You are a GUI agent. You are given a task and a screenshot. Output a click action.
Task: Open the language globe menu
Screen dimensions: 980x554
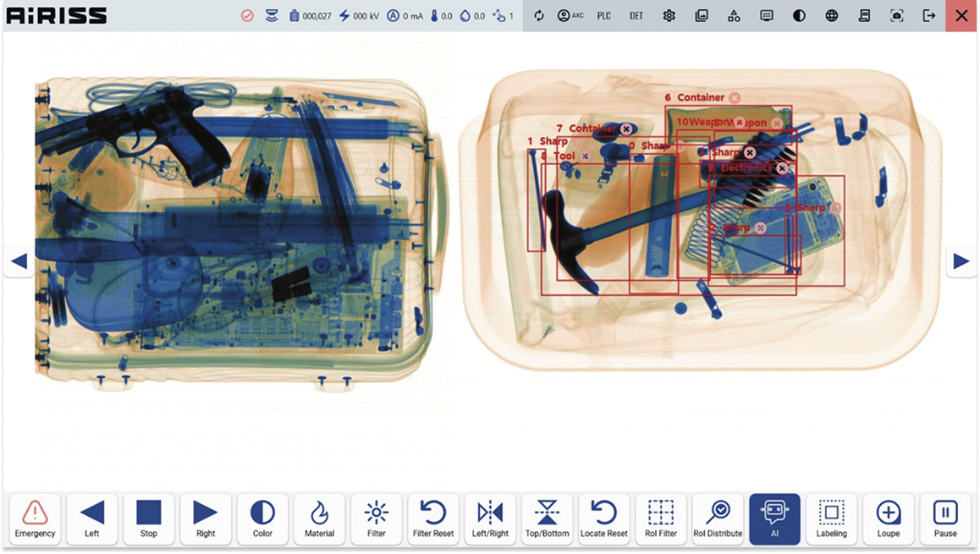832,16
